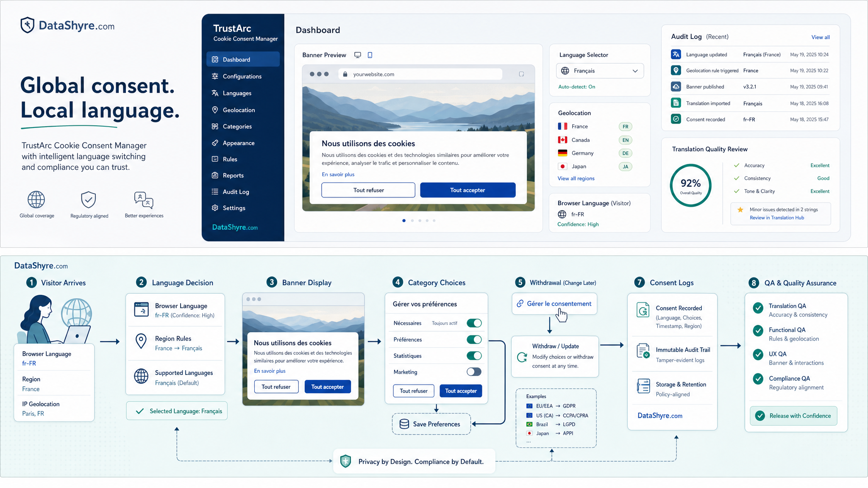Click the France flag in Geolocation

(562, 126)
